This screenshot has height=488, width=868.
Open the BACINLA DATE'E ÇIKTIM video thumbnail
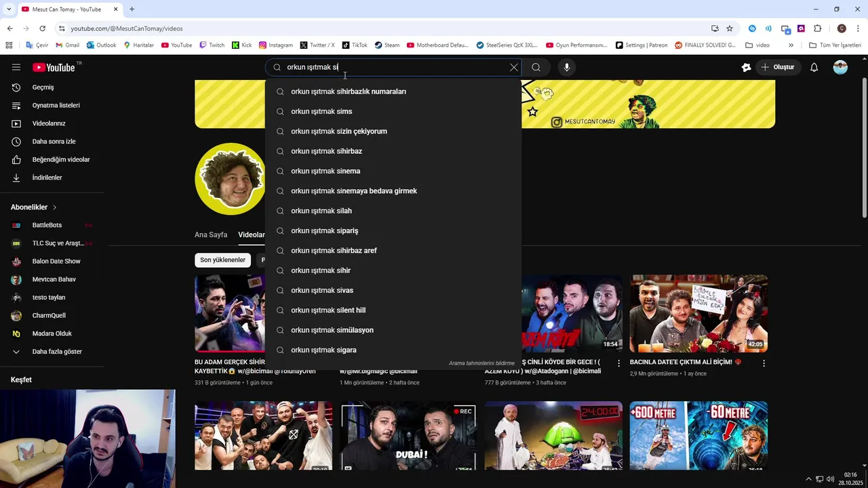point(698,313)
